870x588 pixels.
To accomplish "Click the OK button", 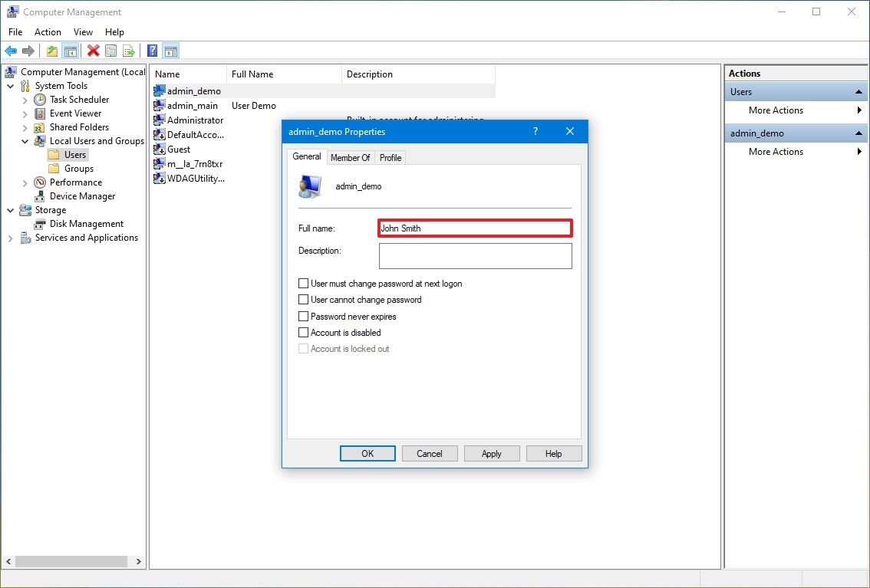I will 367,453.
